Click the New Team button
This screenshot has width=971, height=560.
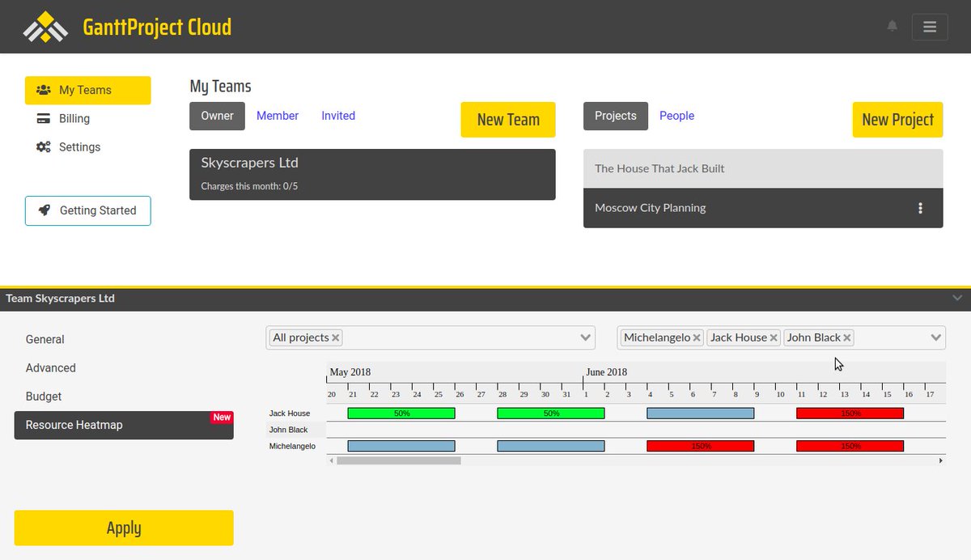[x=507, y=119]
